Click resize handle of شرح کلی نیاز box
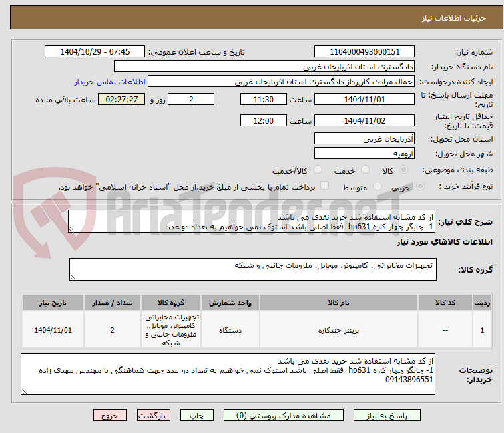The image size is (504, 433). [x=71, y=229]
